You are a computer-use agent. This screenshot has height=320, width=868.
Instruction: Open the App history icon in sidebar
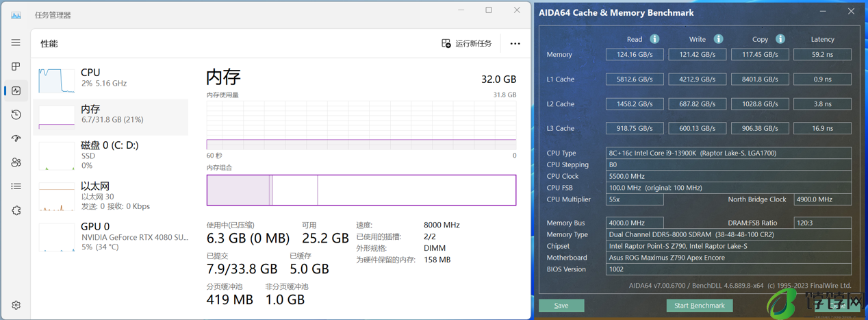16,114
